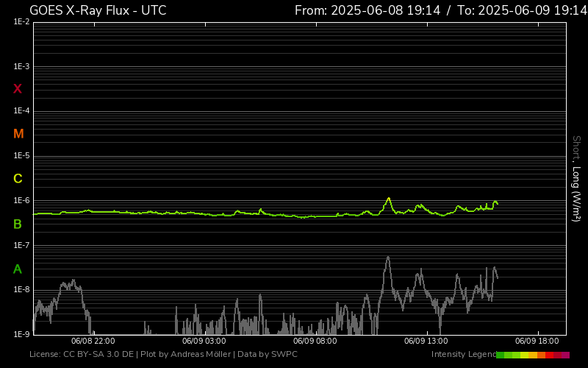The image size is (588, 368).
Task: Click the 1E-2 tick on the flux axis
Action: (21, 22)
